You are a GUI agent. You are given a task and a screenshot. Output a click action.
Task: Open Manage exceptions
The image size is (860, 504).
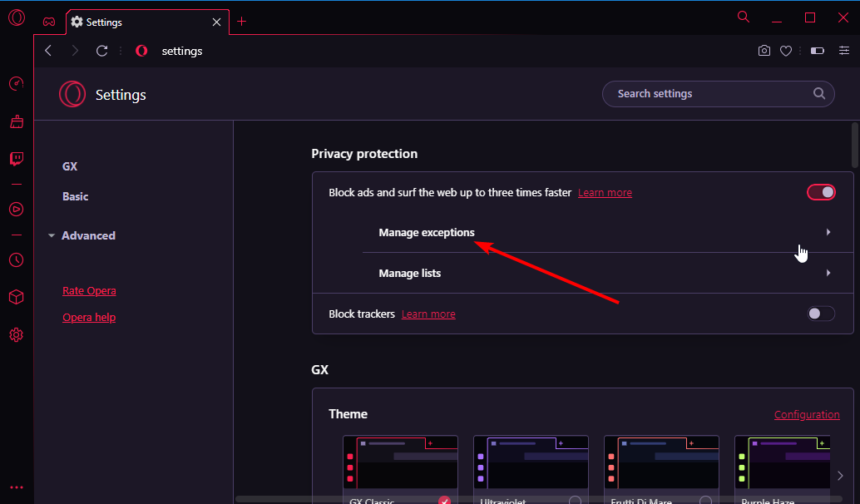(426, 232)
